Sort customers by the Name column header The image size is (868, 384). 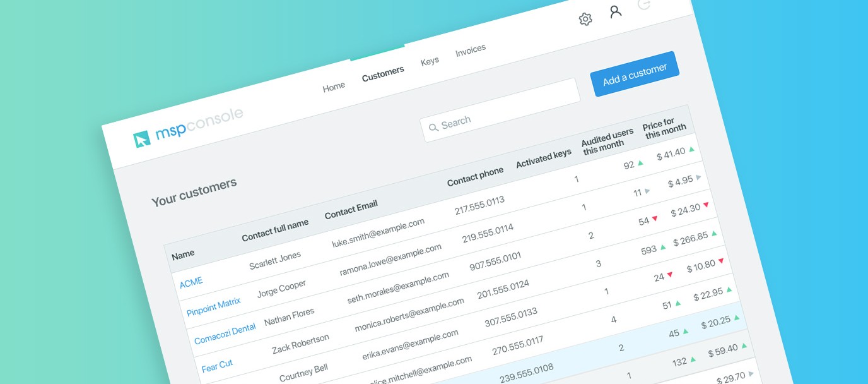tap(183, 253)
